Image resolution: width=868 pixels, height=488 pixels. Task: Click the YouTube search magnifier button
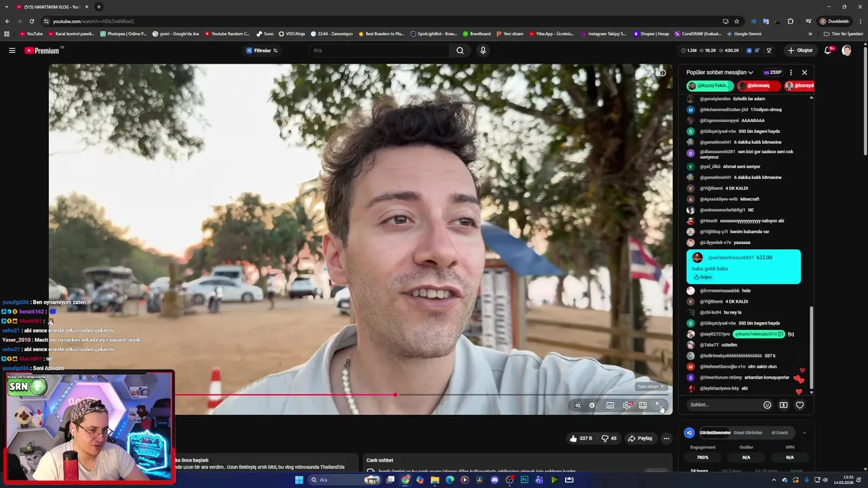coord(460,50)
